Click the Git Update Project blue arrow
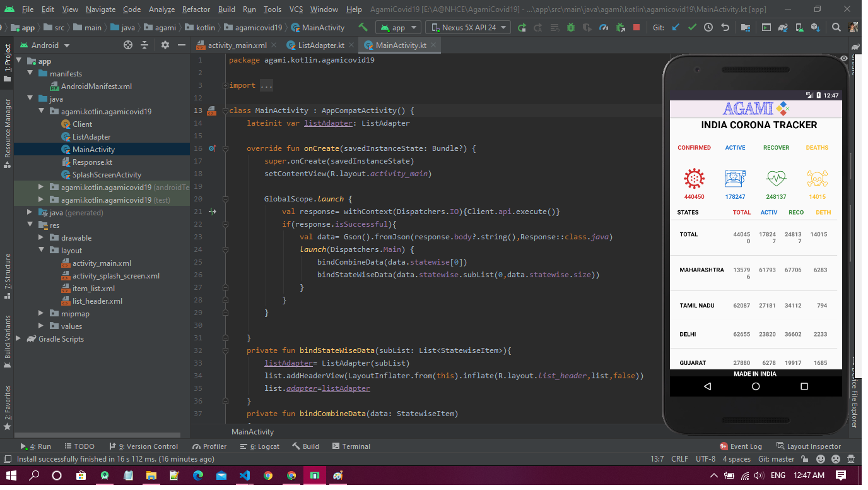868x490 pixels. coord(676,28)
